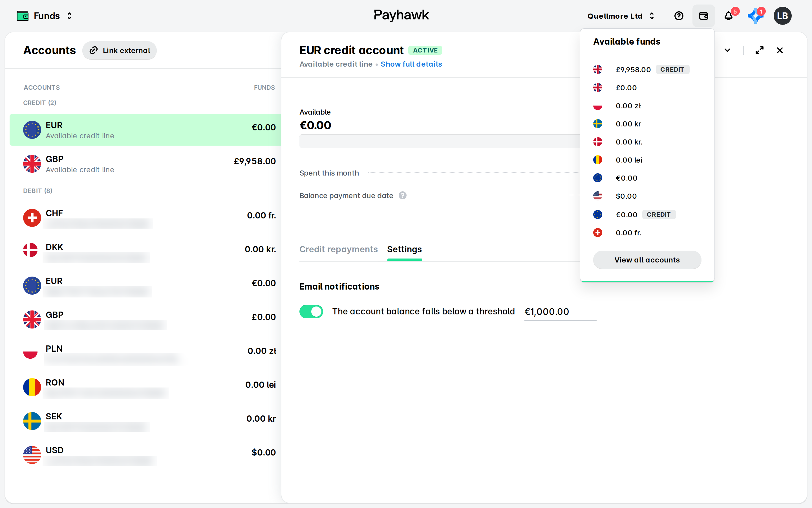This screenshot has height=508, width=812.
Task: Select 0.00 fr. in Available funds
Action: (647, 233)
